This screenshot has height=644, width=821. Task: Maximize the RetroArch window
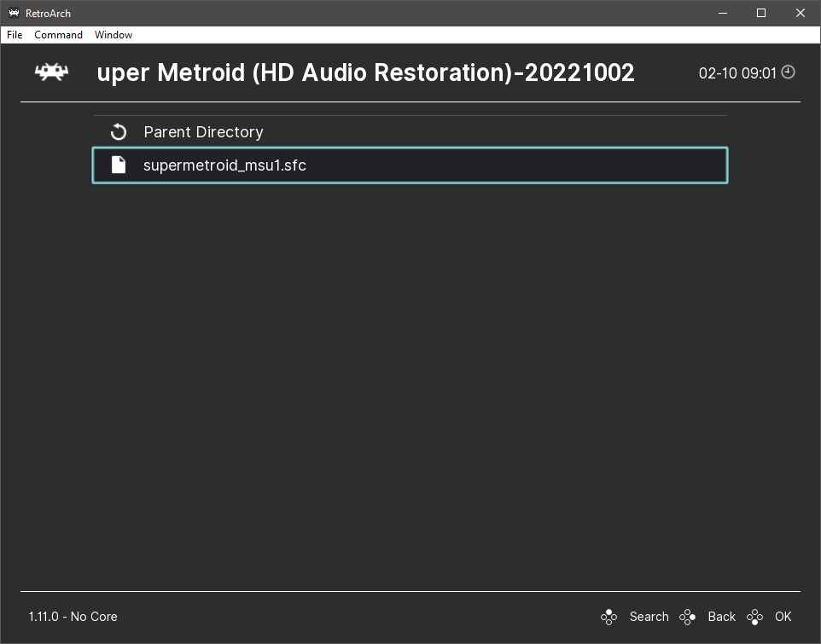click(761, 13)
